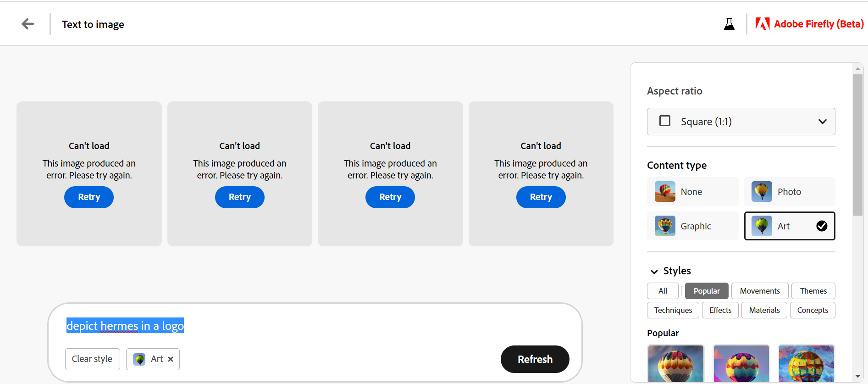Open the Square (1:1) aspect ratio dropdown
This screenshot has width=868, height=384.
pyautogui.click(x=822, y=121)
